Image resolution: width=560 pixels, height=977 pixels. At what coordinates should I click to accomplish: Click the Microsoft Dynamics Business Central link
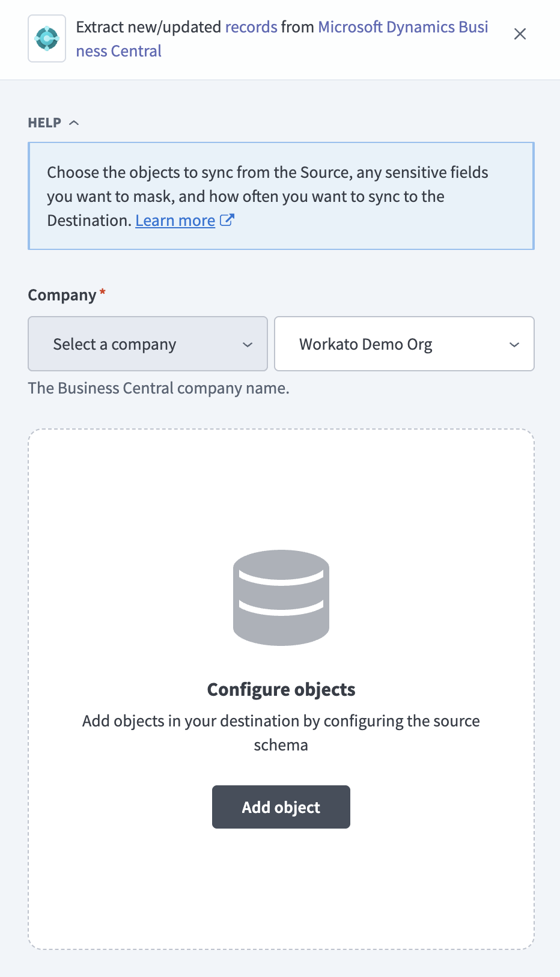282,39
